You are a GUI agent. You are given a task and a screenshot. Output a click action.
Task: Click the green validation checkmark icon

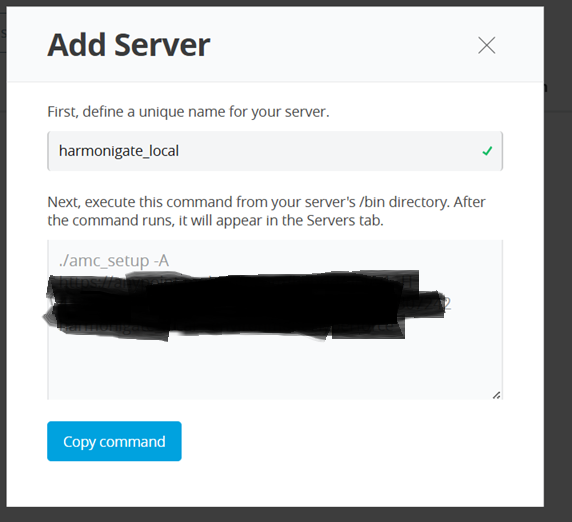click(x=487, y=151)
